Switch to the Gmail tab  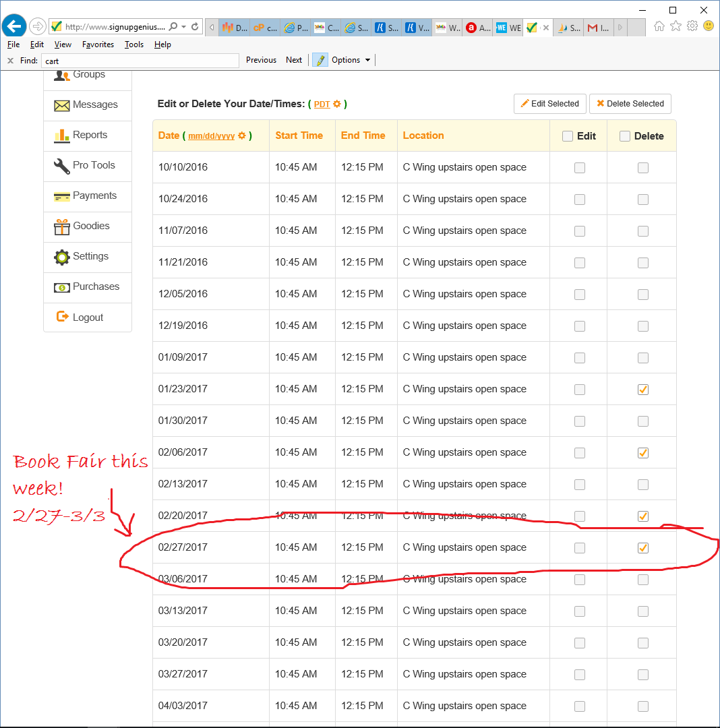click(x=598, y=28)
